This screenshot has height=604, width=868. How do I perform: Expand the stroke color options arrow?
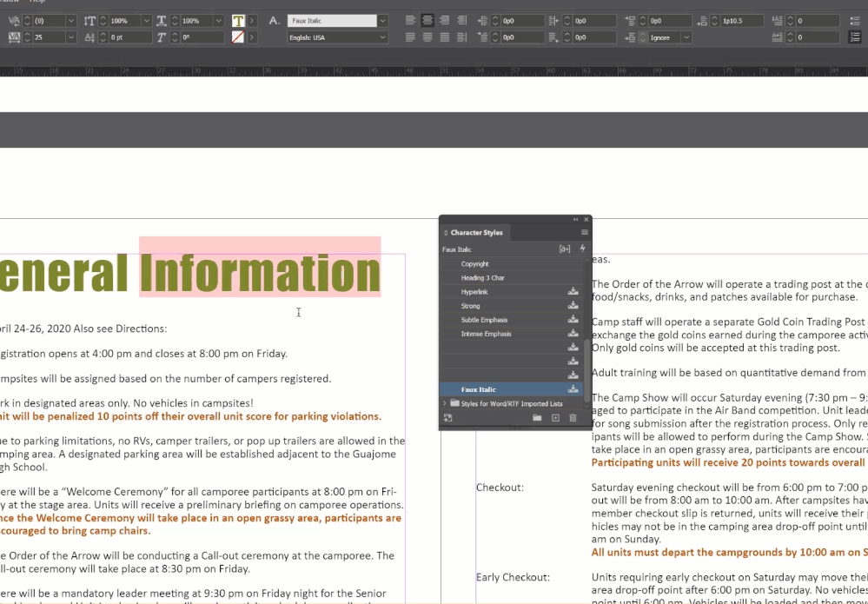(252, 37)
